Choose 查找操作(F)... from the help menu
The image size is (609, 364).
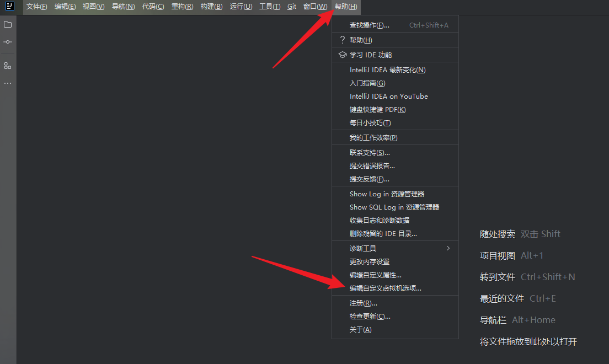395,25
